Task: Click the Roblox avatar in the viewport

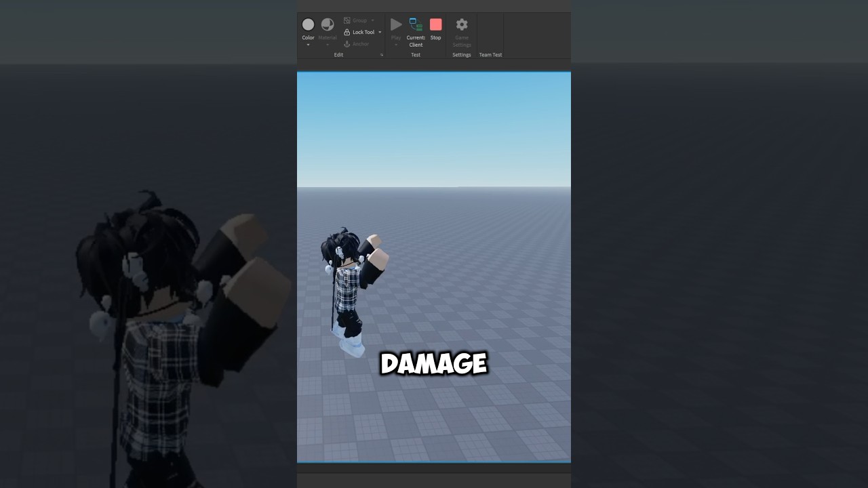Action: coord(354,293)
